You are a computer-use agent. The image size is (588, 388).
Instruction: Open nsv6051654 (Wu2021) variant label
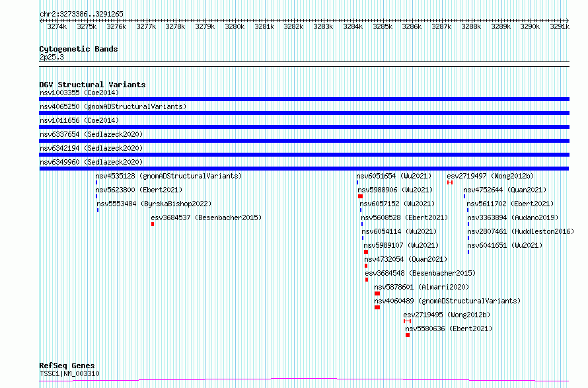394,176
